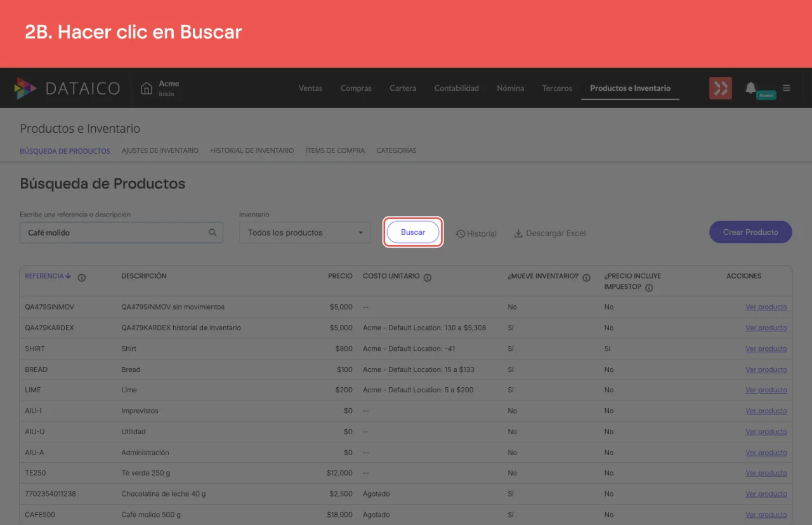Open Ver producto for BREAD
This screenshot has height=525, width=812.
[x=766, y=369]
